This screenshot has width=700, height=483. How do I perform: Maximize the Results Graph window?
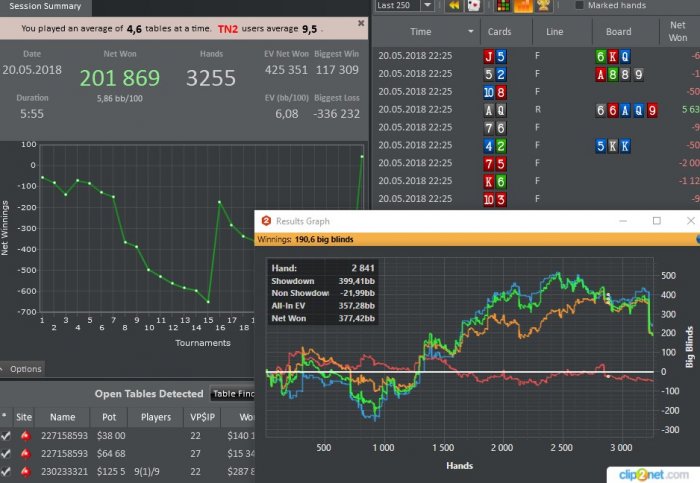pos(657,221)
